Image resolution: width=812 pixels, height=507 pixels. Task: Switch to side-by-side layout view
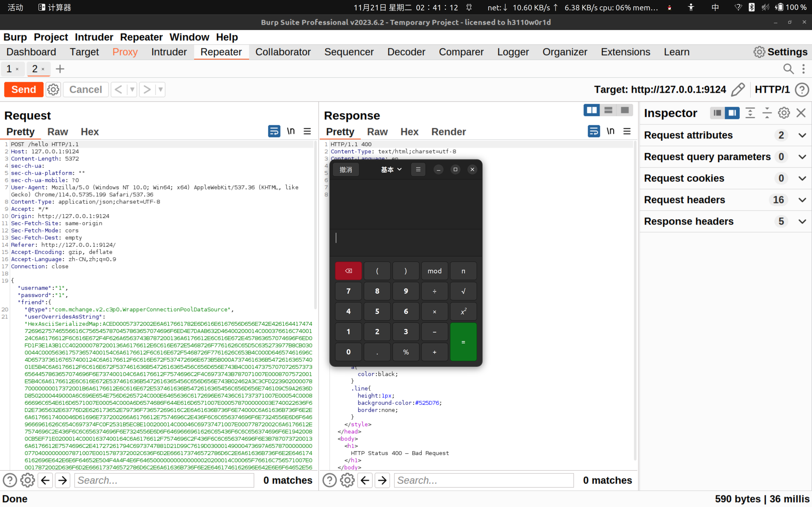click(x=592, y=110)
